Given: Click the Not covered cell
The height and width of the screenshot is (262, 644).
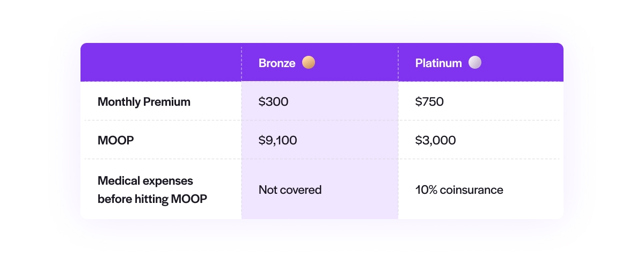Looking at the screenshot, I should click(x=290, y=190).
